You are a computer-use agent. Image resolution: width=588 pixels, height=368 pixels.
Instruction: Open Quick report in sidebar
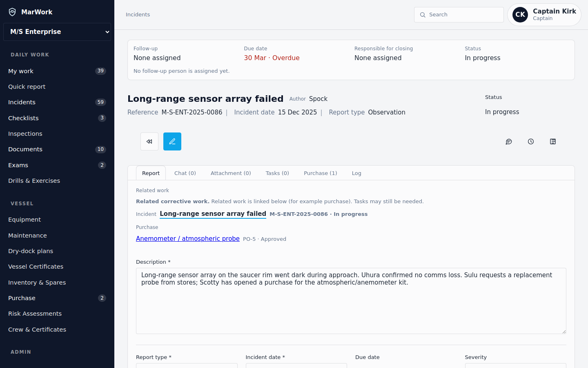(57, 87)
